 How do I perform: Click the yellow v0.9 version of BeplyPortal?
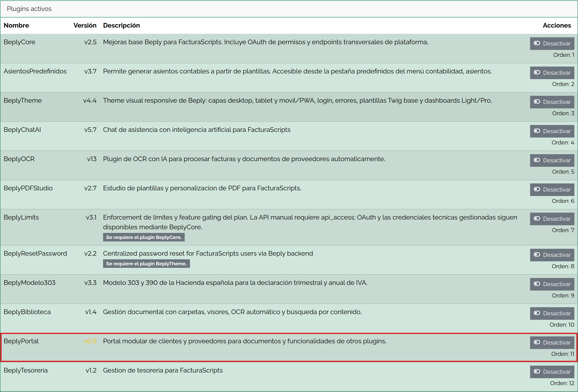coord(90,341)
